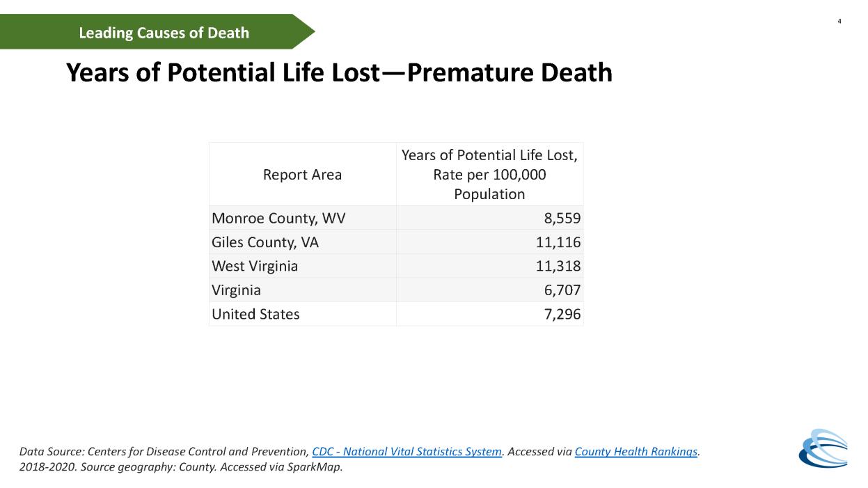Select the Report Area column header
The height and width of the screenshot is (488, 868).
point(302,175)
